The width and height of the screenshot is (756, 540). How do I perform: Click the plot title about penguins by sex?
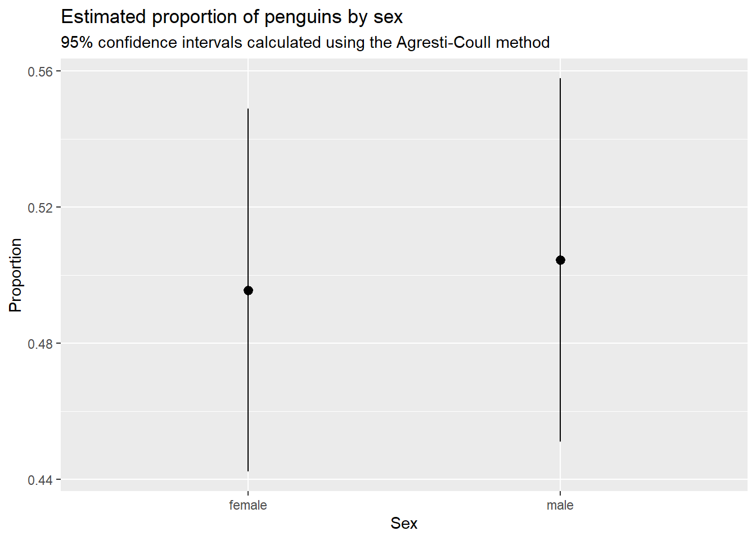(x=232, y=17)
